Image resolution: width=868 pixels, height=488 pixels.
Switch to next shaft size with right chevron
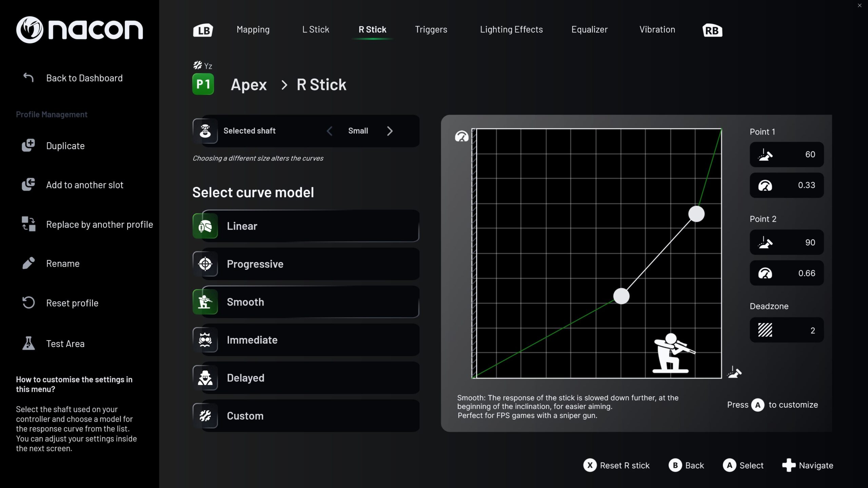[390, 131]
